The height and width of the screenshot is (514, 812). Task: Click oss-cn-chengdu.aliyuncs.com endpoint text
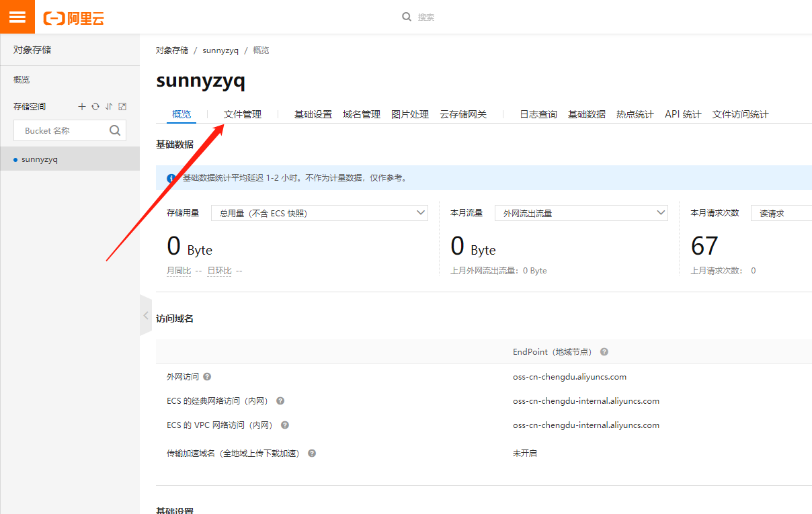[x=569, y=377]
